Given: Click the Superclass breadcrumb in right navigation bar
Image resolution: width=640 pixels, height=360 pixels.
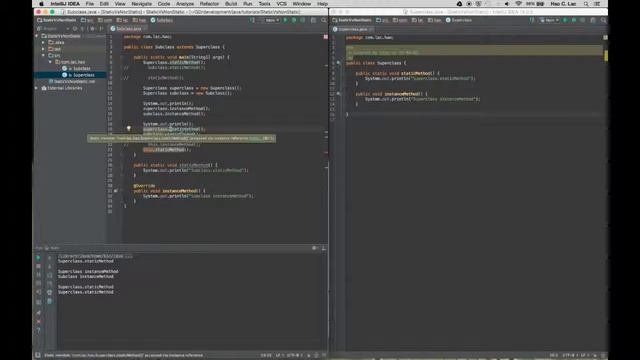Looking at the screenshot, I should 459,20.
